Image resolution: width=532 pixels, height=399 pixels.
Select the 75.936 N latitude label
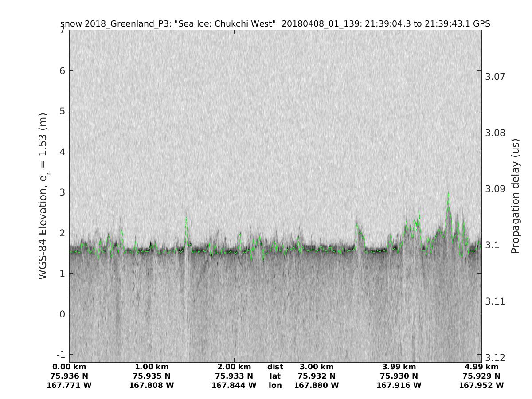[69, 376]
